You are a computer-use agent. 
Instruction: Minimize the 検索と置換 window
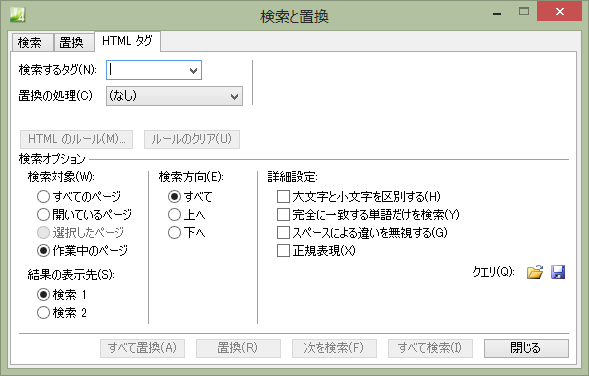point(497,14)
